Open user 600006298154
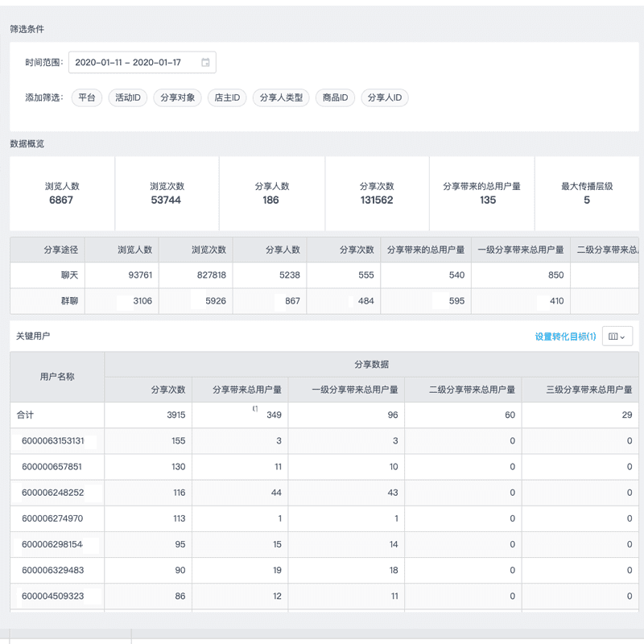This screenshot has height=644, width=644. [x=52, y=544]
